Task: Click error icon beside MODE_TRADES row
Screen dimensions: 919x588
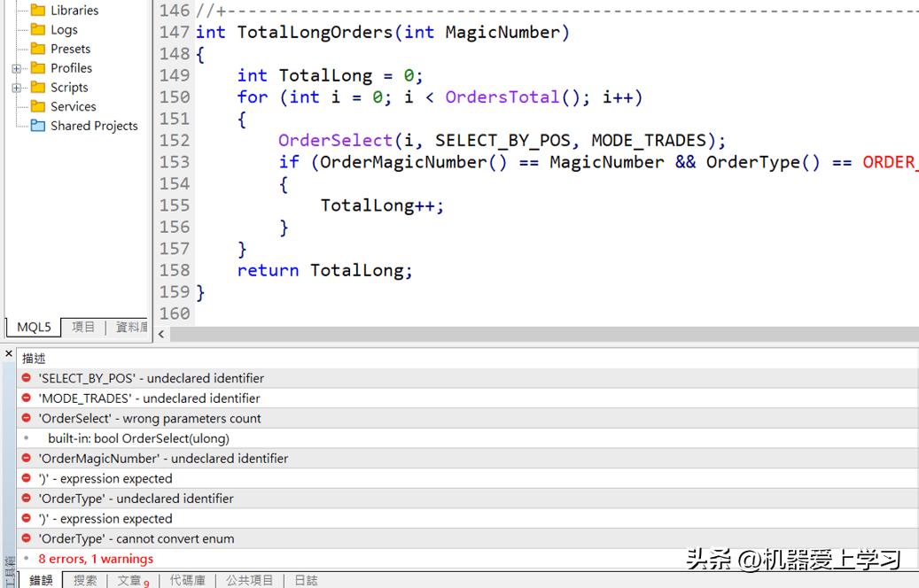Action: (27, 398)
